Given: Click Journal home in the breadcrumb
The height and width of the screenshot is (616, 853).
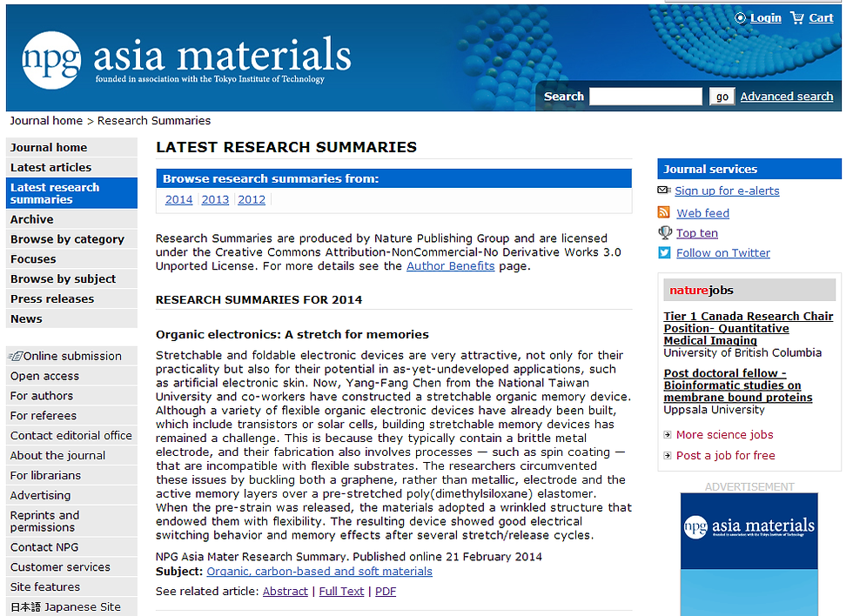Looking at the screenshot, I should 46,121.
